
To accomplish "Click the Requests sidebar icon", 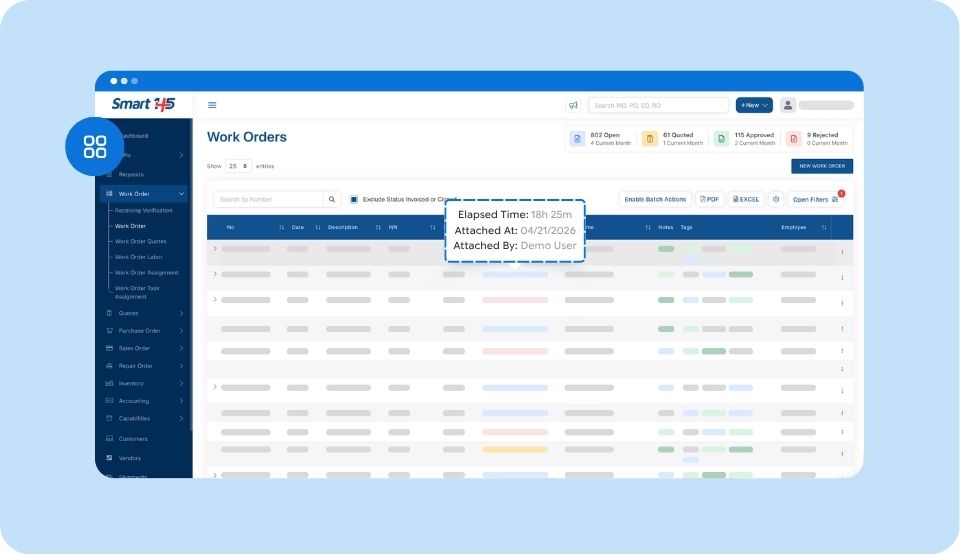I will click(110, 175).
